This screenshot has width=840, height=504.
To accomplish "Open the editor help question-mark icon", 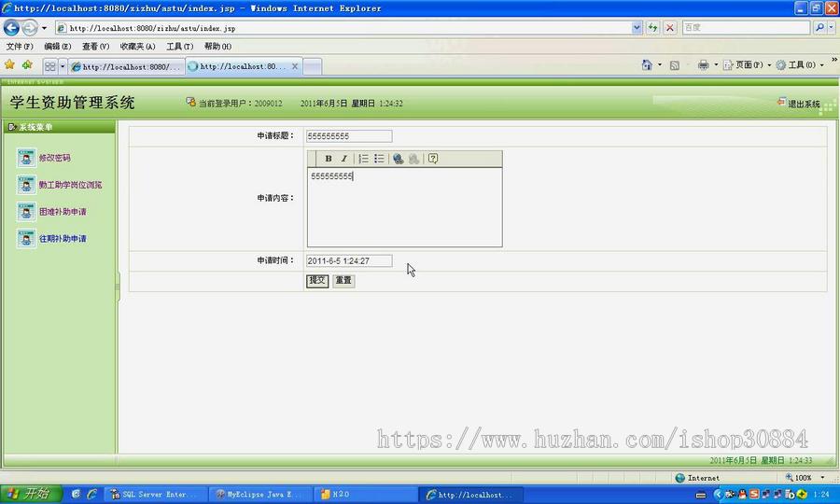I will [433, 159].
